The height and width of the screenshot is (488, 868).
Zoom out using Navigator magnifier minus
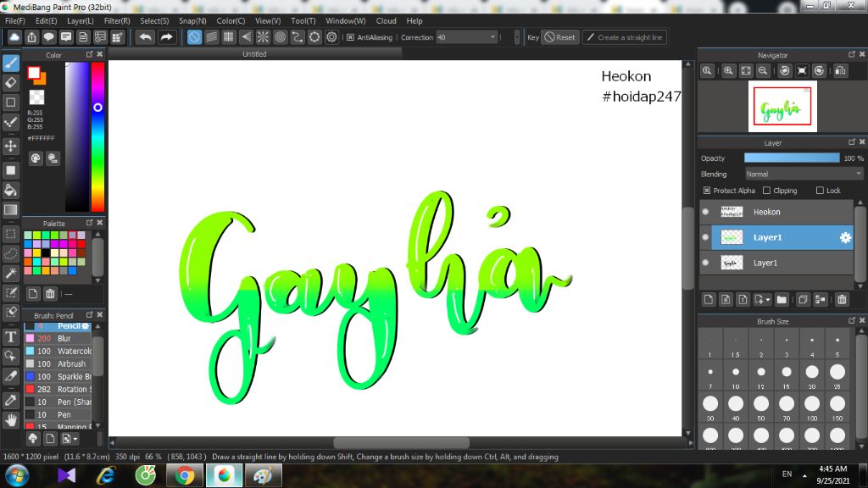763,71
